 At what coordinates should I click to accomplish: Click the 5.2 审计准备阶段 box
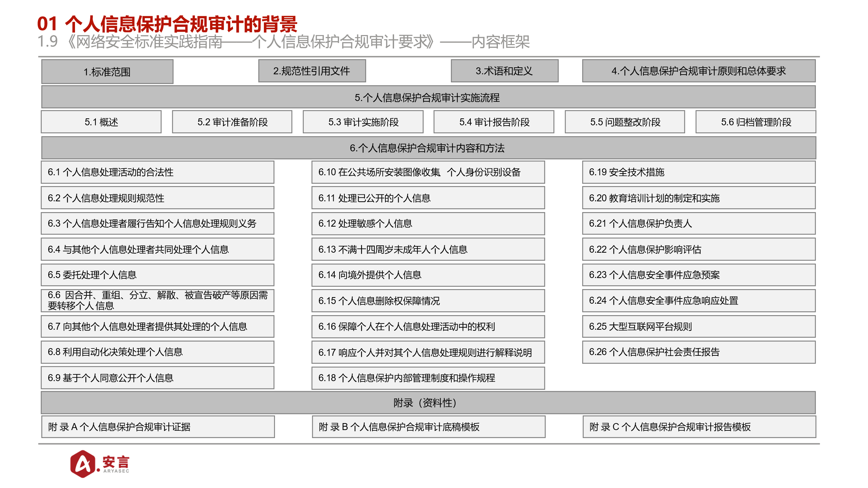click(232, 122)
